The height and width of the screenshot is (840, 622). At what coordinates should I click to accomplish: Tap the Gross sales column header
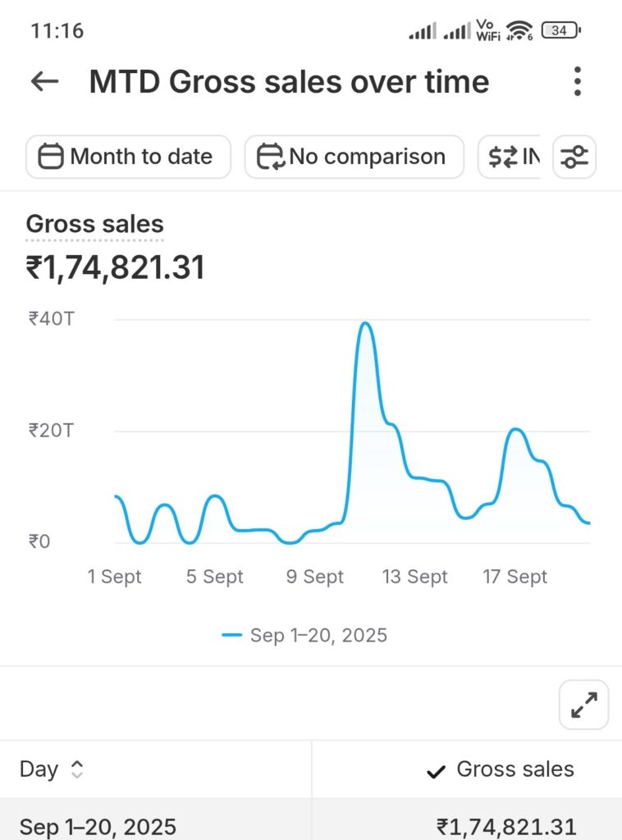coord(515,769)
